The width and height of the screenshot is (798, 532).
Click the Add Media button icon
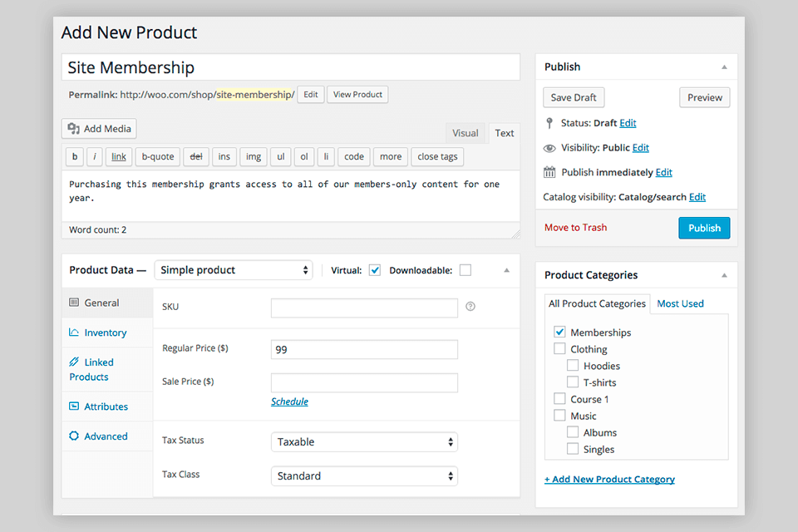[x=73, y=129]
